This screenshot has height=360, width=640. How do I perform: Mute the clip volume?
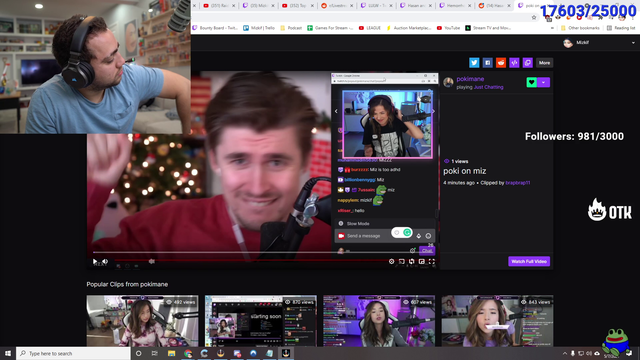(x=105, y=261)
